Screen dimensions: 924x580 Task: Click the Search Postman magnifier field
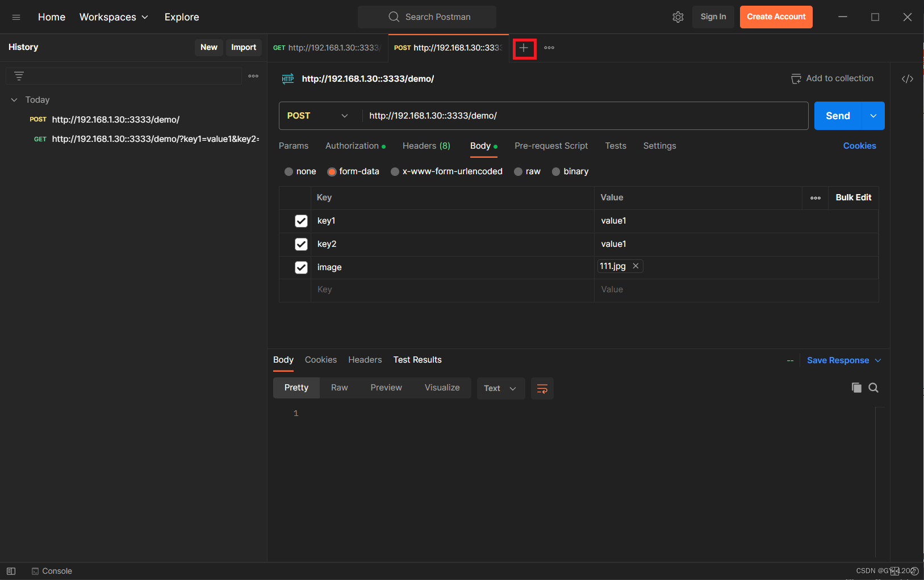(427, 17)
